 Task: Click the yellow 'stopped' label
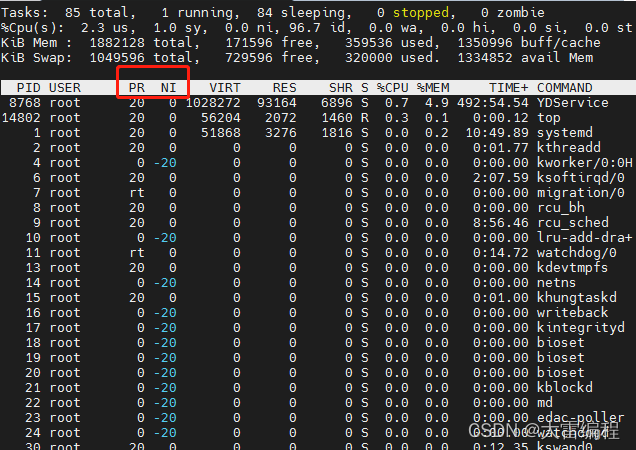tap(420, 13)
